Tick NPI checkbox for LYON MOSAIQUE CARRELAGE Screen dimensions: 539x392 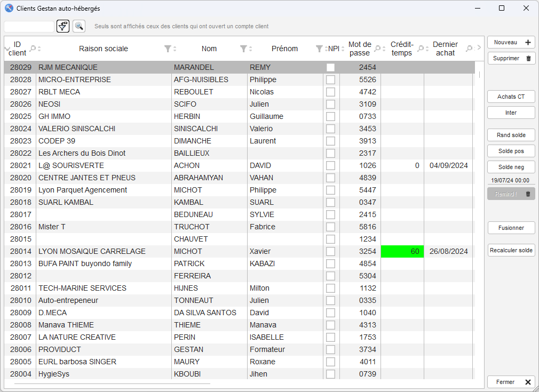(331, 251)
